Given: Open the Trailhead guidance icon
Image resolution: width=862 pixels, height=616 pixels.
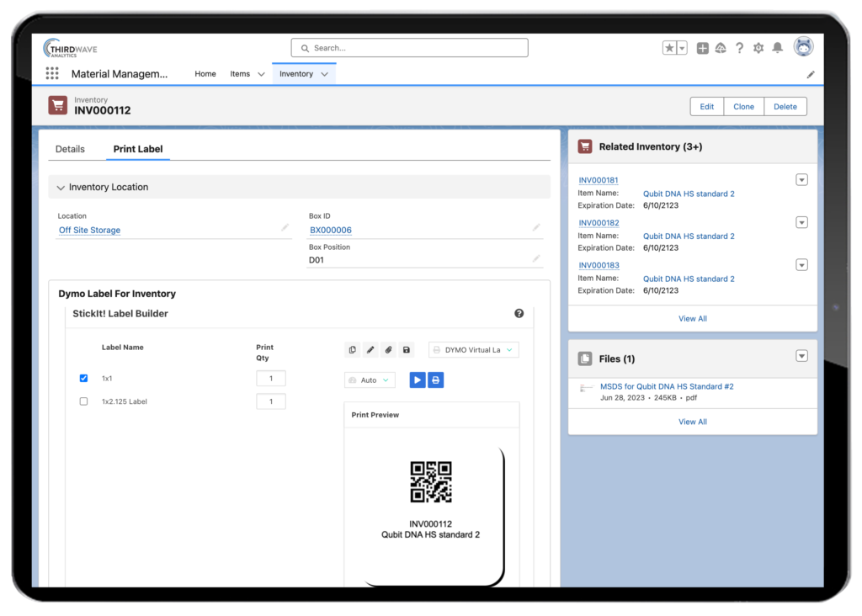Looking at the screenshot, I should [x=721, y=48].
